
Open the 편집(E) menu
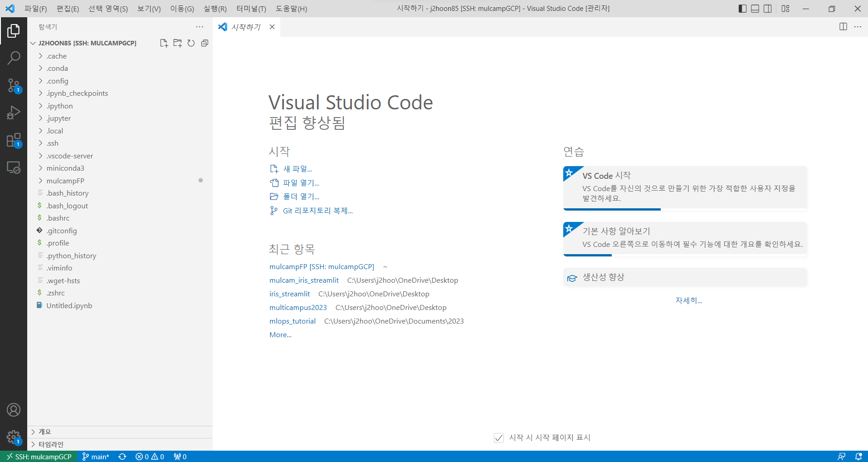click(x=68, y=9)
